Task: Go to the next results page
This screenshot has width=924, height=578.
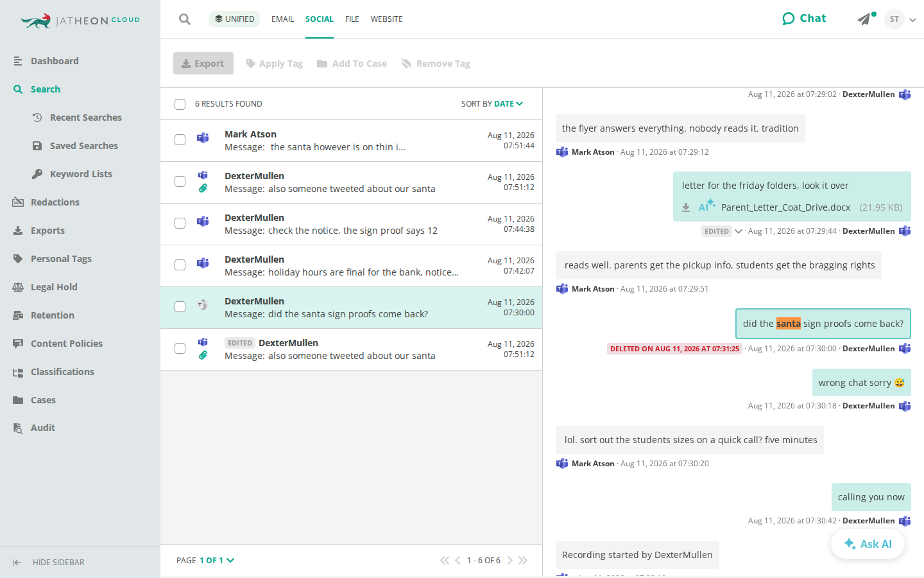Action: 509,561
